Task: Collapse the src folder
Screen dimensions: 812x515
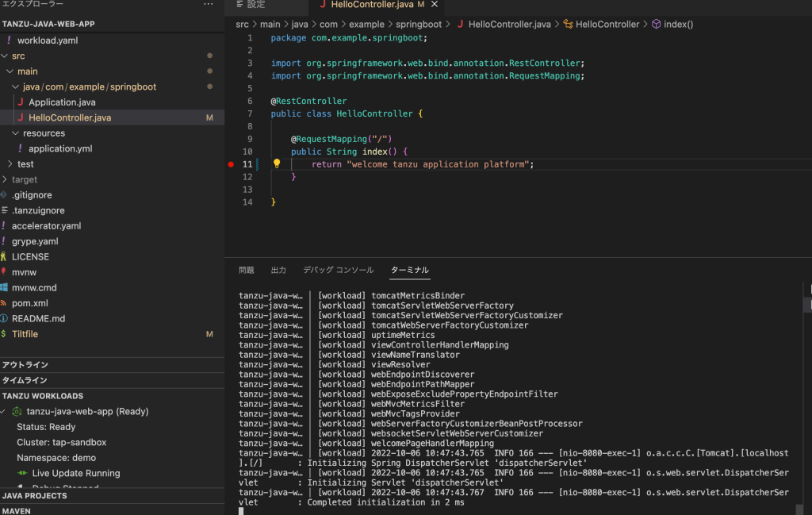Action: pos(5,56)
